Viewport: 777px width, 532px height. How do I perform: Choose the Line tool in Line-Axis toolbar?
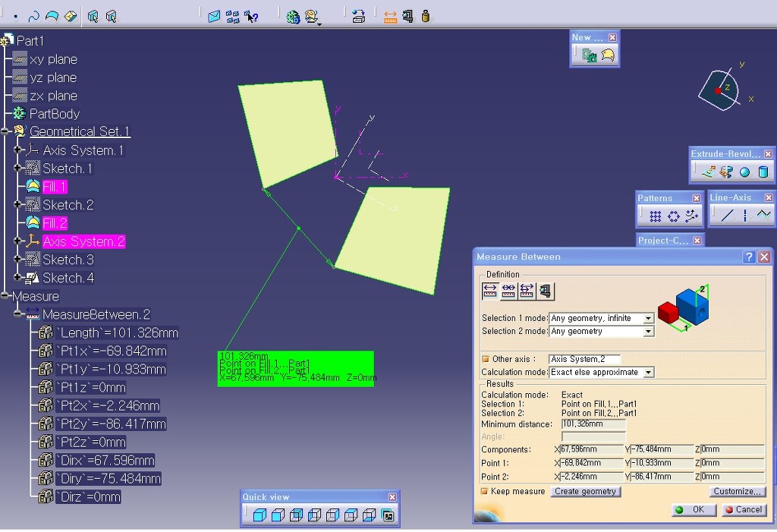[x=727, y=216]
